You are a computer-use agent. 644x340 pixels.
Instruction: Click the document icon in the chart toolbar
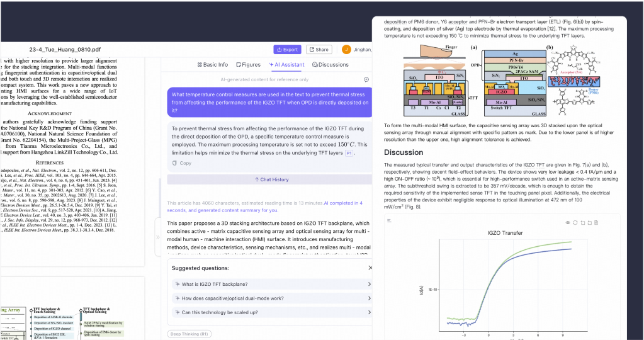(x=596, y=222)
